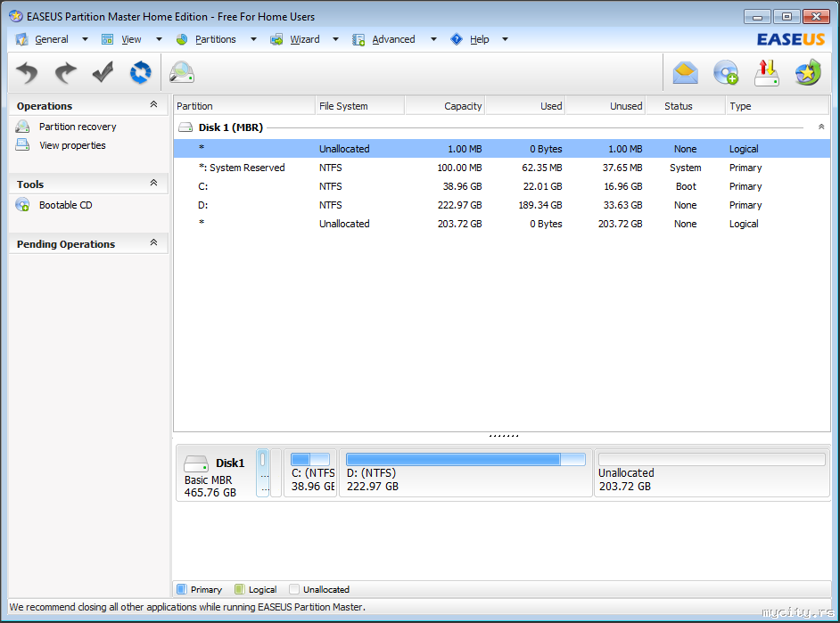Image resolution: width=840 pixels, height=623 pixels.
Task: Click the drive with arrows icon
Action: tap(767, 72)
